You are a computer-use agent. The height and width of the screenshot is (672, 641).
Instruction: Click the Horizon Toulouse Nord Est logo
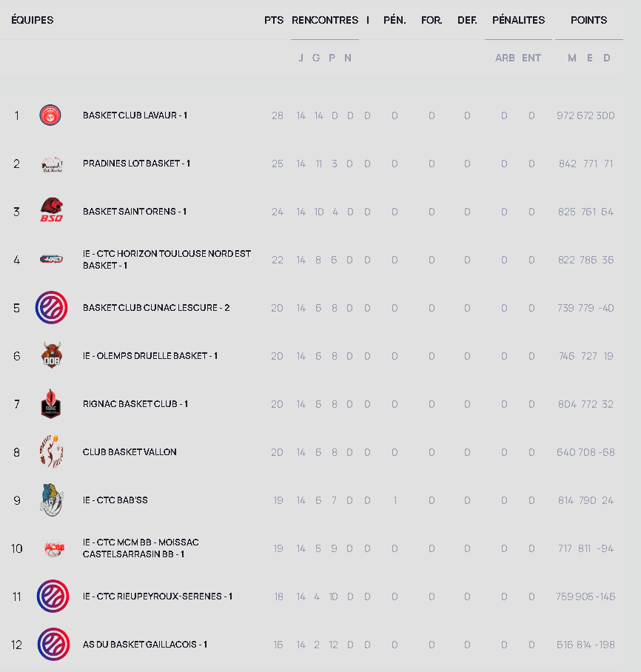pyautogui.click(x=51, y=259)
